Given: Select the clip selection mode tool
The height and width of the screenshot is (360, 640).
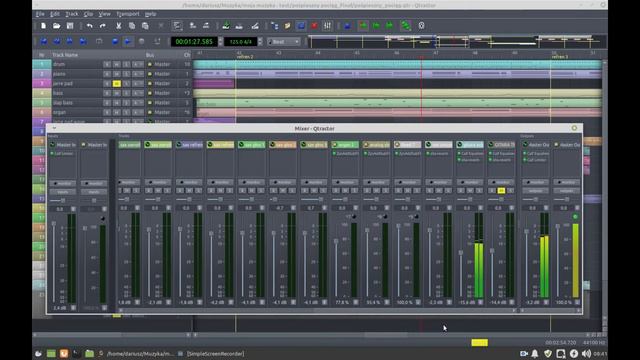Looking at the screenshot, I should pos(177,26).
